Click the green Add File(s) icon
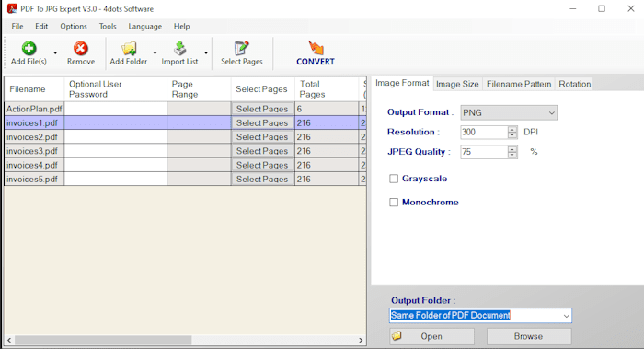644x349 pixels. (x=29, y=49)
